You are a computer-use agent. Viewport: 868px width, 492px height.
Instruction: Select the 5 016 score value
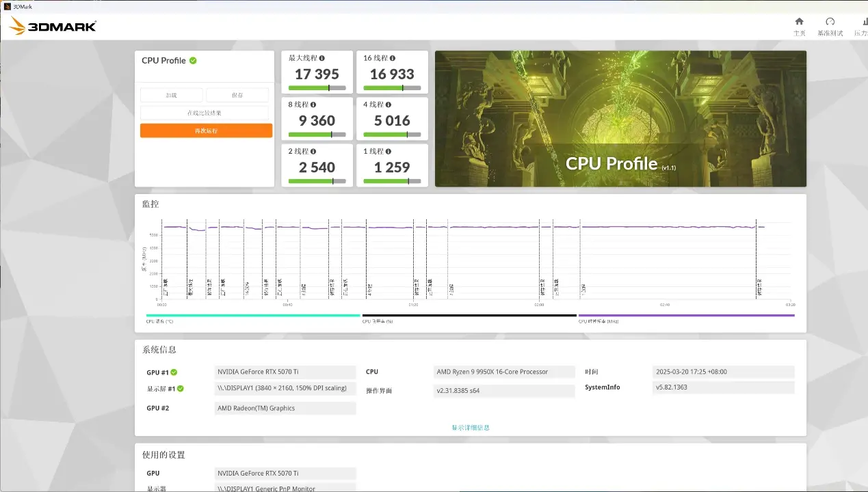(392, 120)
